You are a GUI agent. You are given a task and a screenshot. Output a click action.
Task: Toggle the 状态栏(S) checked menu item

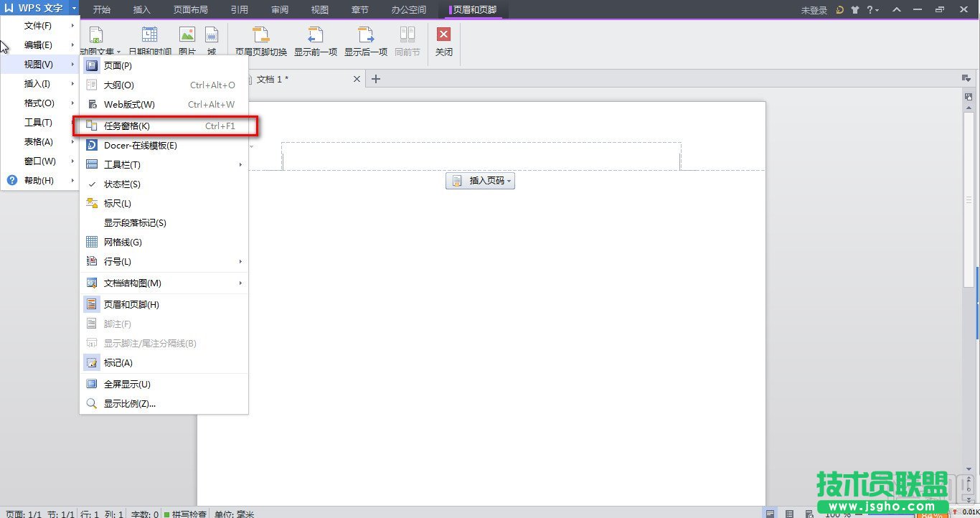[122, 184]
